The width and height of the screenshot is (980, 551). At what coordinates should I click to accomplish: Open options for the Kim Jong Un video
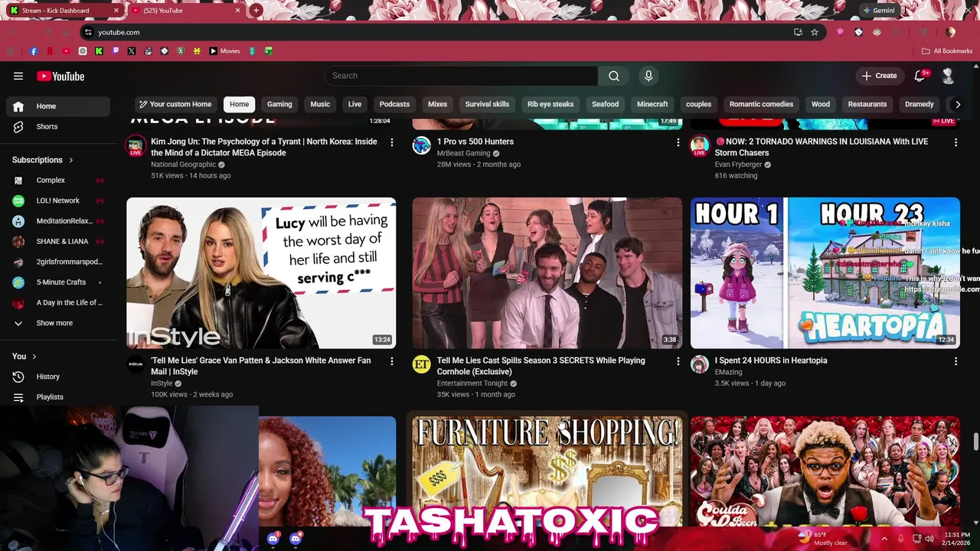392,142
